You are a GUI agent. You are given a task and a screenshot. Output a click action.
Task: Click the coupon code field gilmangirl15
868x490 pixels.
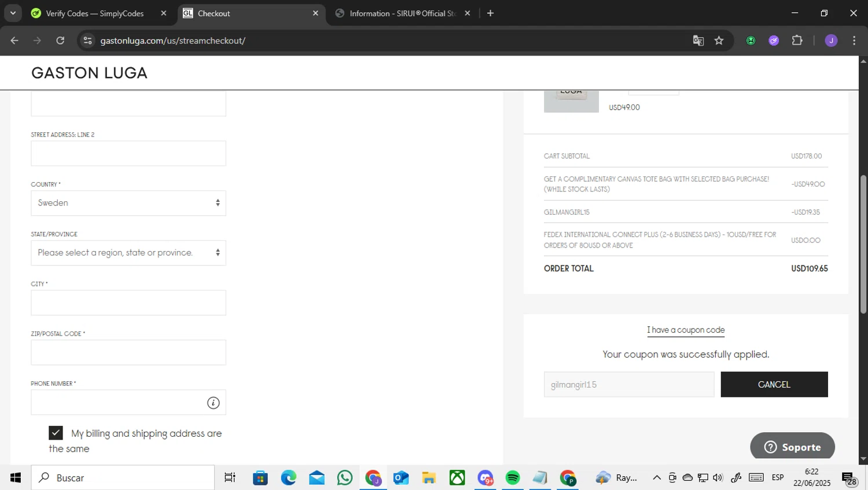click(x=629, y=384)
